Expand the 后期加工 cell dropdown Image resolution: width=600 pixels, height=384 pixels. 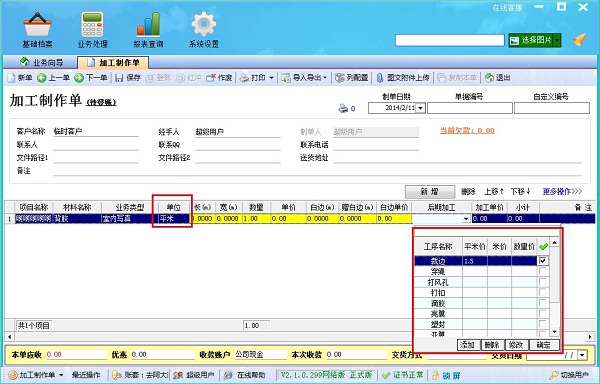pos(466,219)
